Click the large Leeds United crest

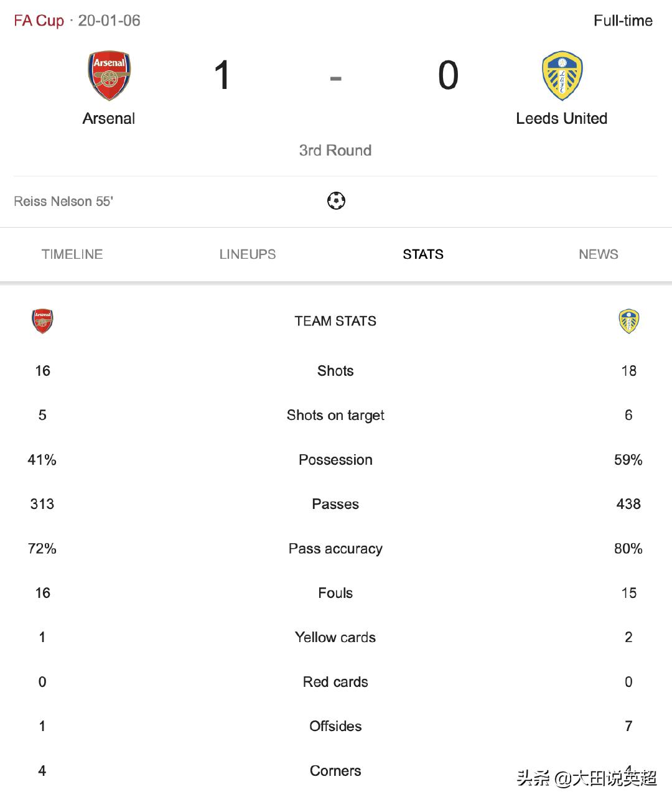(x=562, y=75)
